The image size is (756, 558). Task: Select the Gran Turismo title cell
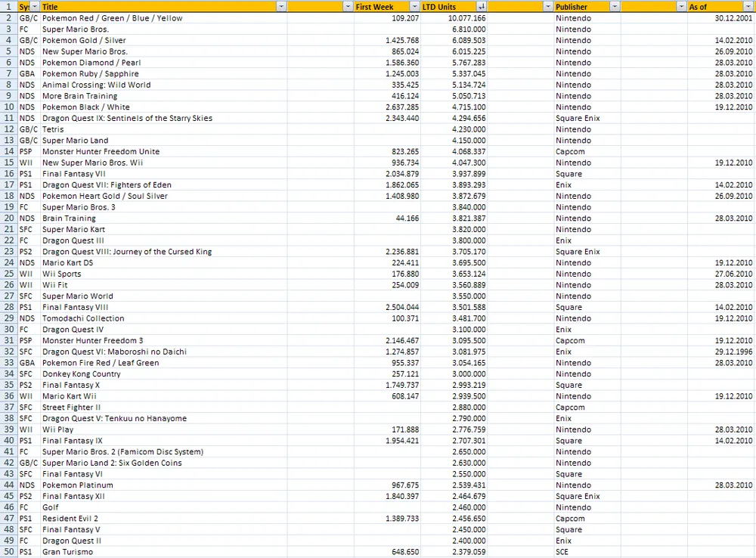click(x=68, y=552)
